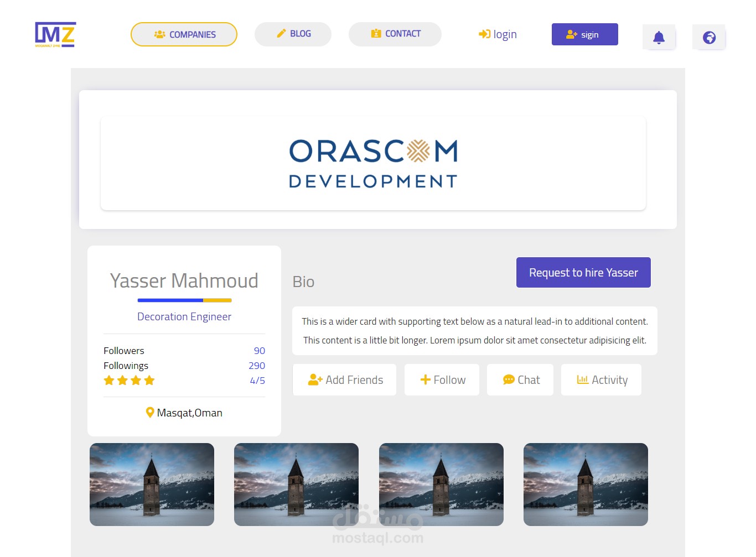Follow Yasser with the Follow button

442,380
